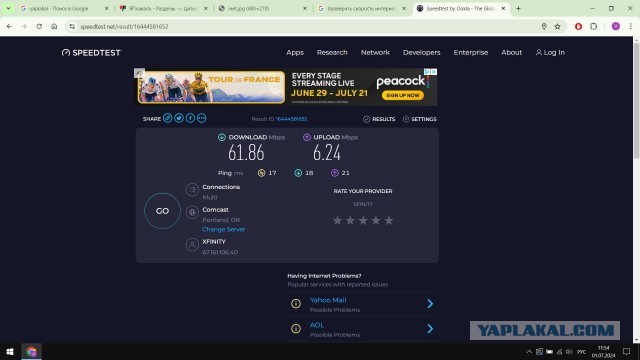Click the download speed value 61.86
The height and width of the screenshot is (360, 640).
point(246,153)
